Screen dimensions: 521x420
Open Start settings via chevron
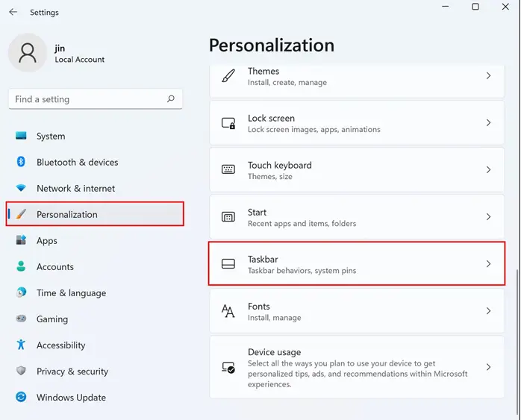tap(488, 217)
